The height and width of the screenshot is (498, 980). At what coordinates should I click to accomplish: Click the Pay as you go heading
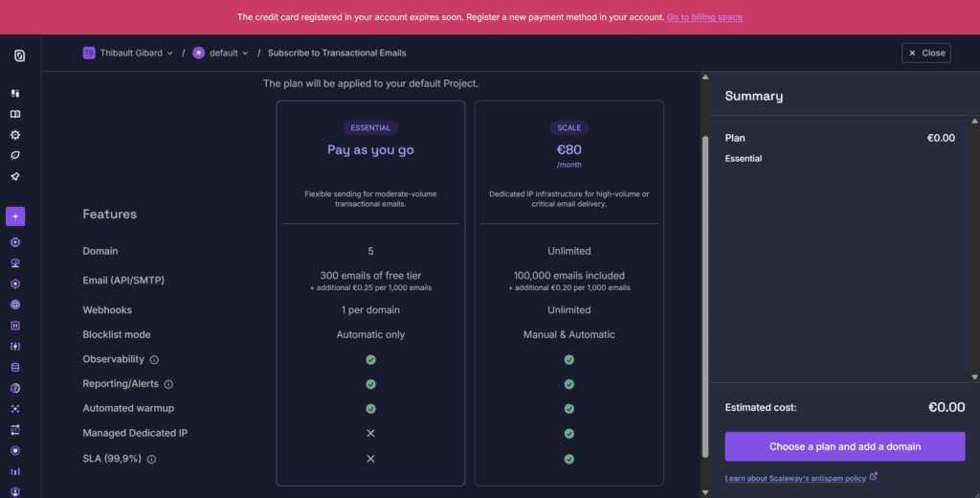370,149
